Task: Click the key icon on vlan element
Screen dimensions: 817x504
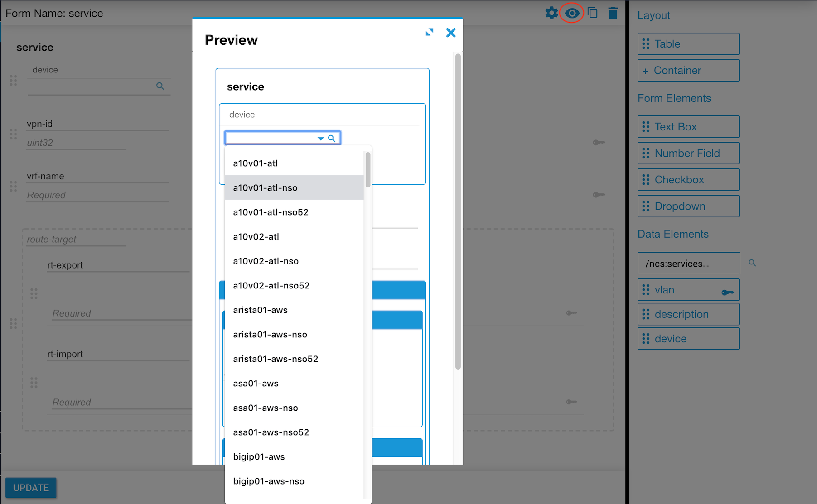Action: point(728,293)
